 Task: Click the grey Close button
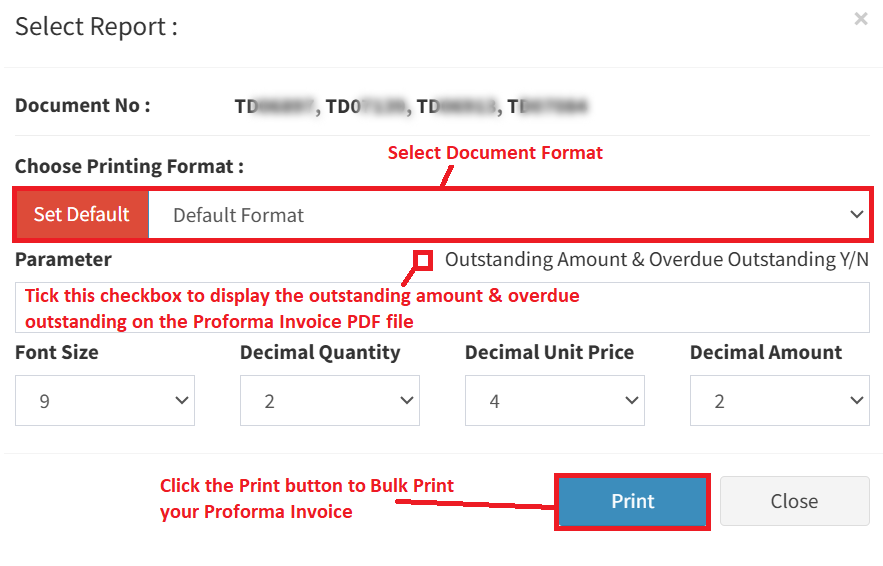click(794, 501)
